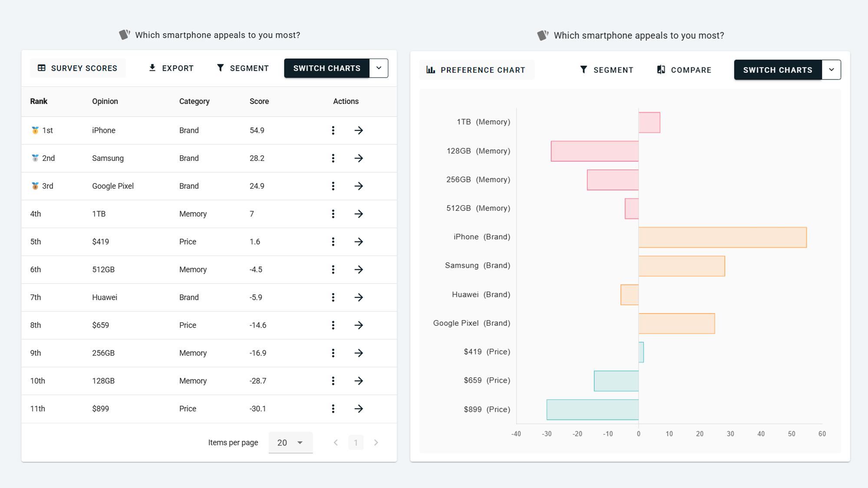
Task: Click Segment filter in survey scores panel
Action: [243, 68]
